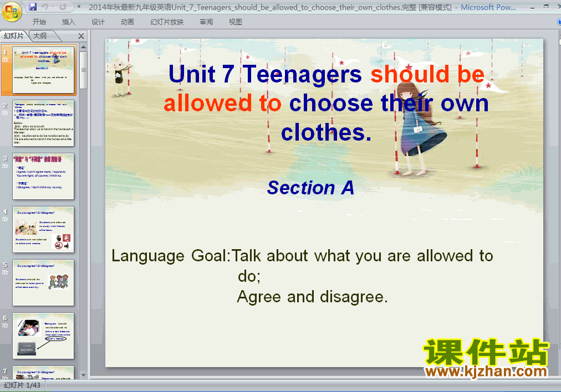Open the 动画 ribbon tab
Image resolution: width=561 pixels, height=392 pixels.
(127, 22)
